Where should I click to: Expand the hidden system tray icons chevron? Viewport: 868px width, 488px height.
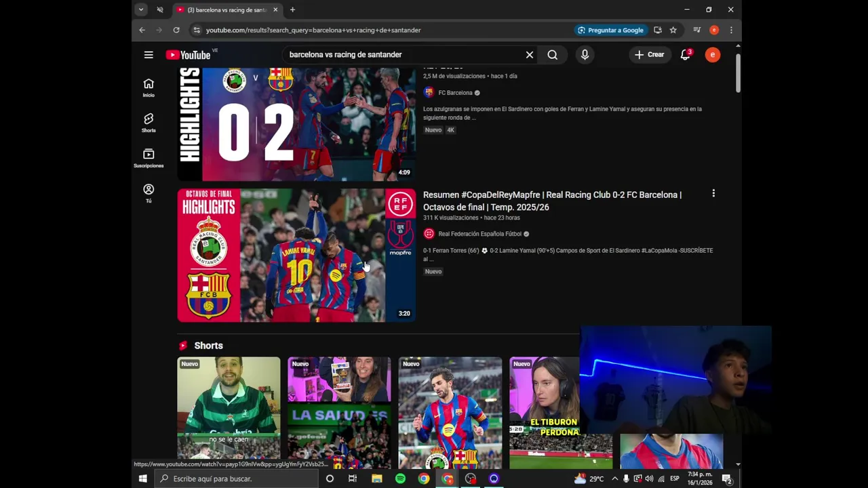[x=614, y=479]
